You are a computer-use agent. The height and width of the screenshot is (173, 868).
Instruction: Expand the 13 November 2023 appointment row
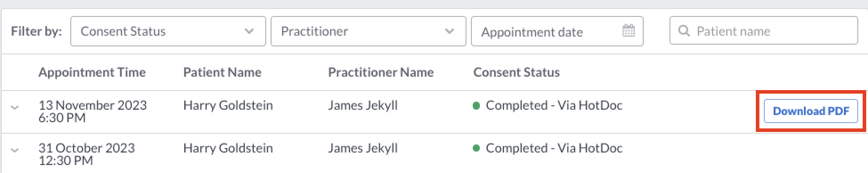coord(15,107)
